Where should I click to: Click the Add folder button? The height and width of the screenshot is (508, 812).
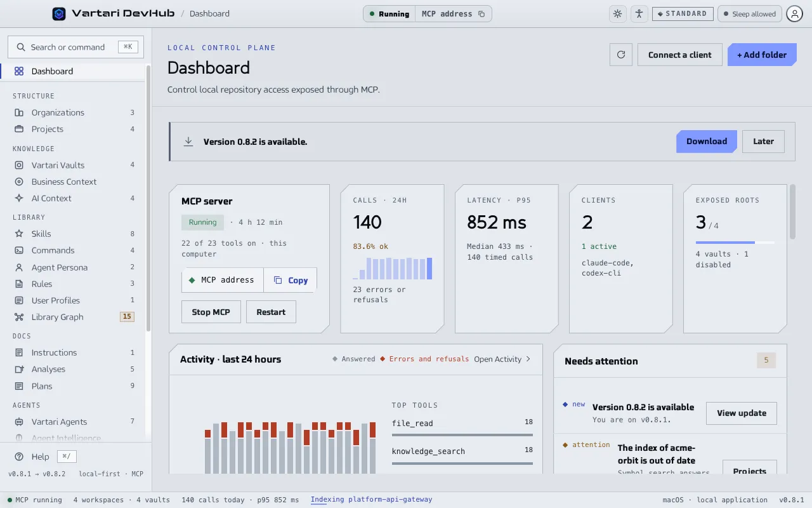[x=762, y=55]
